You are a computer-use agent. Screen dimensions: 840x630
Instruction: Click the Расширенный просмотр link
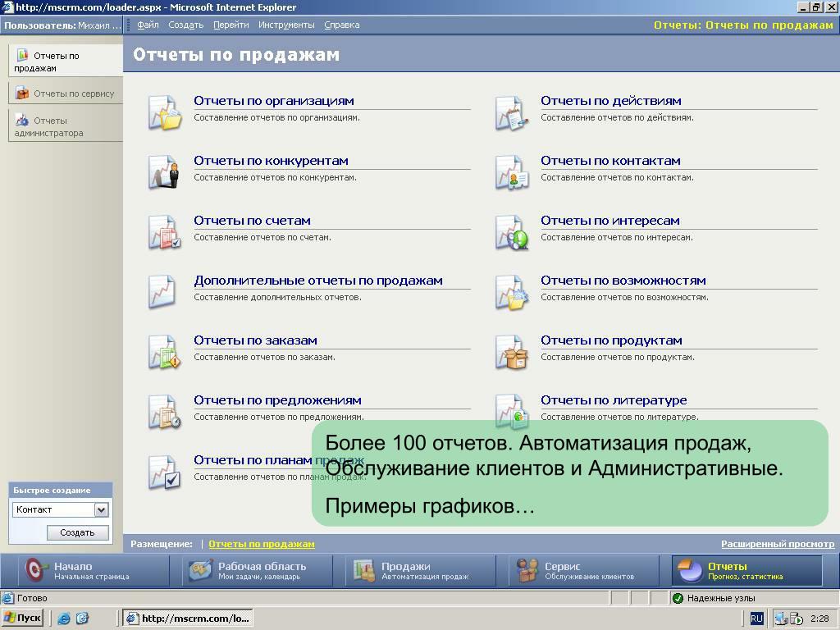778,545
